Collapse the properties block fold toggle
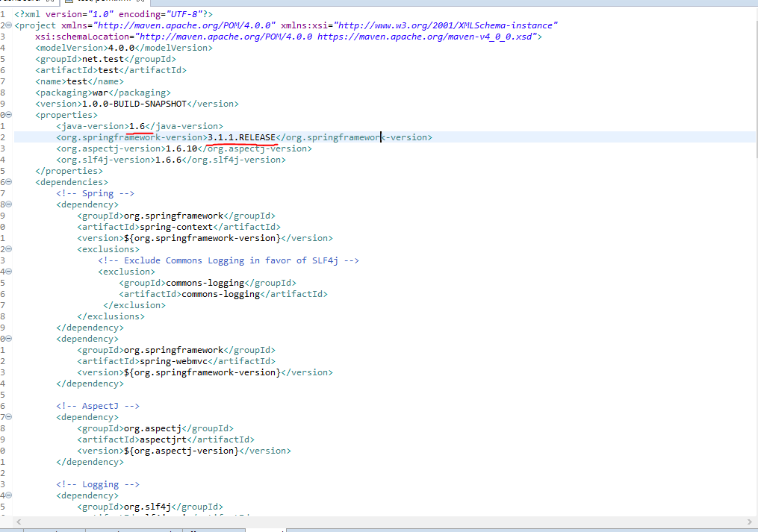This screenshot has height=532, width=758. tap(9, 115)
